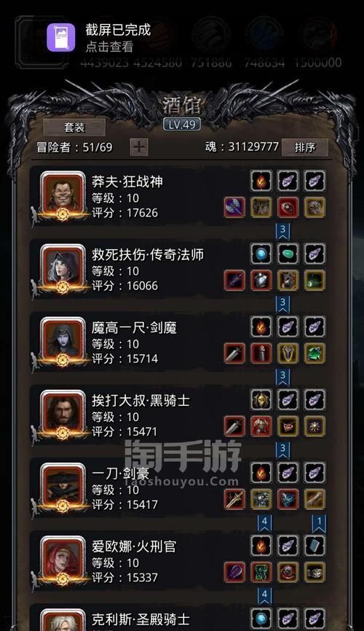Viewport: 364px width, 631px height.
Task: Open the 排序 sort options
Action: coord(304,147)
